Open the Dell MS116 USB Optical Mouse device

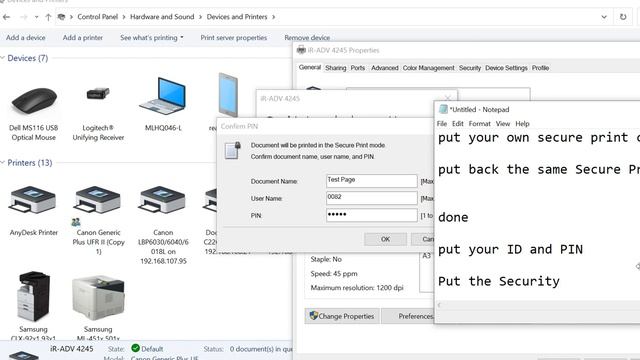(34, 101)
